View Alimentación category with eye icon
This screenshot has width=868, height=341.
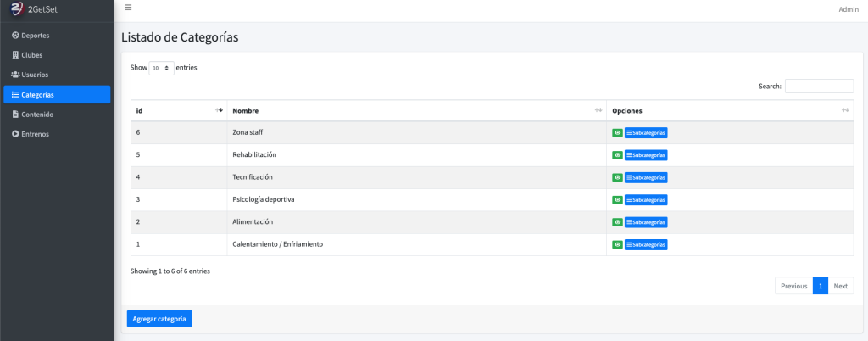click(x=617, y=222)
